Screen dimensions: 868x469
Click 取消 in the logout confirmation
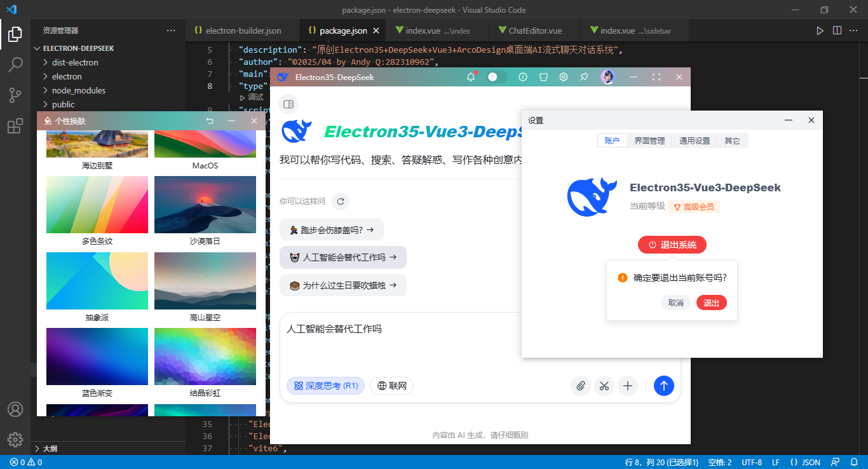[676, 303]
